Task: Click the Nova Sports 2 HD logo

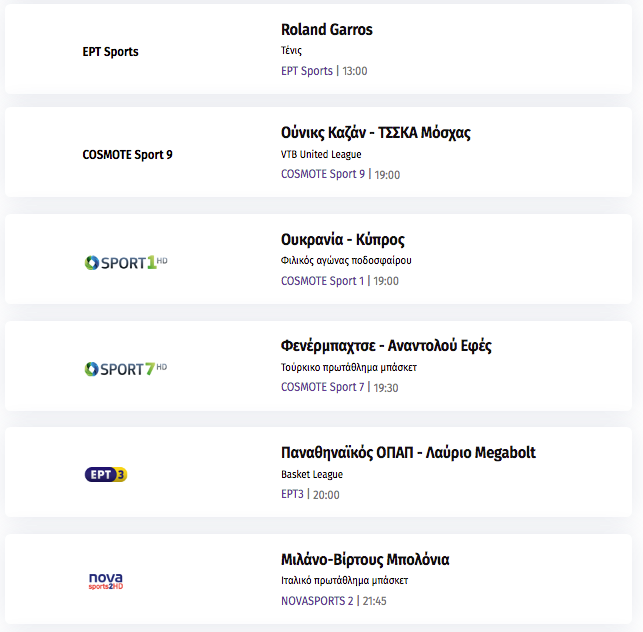Action: [106, 581]
